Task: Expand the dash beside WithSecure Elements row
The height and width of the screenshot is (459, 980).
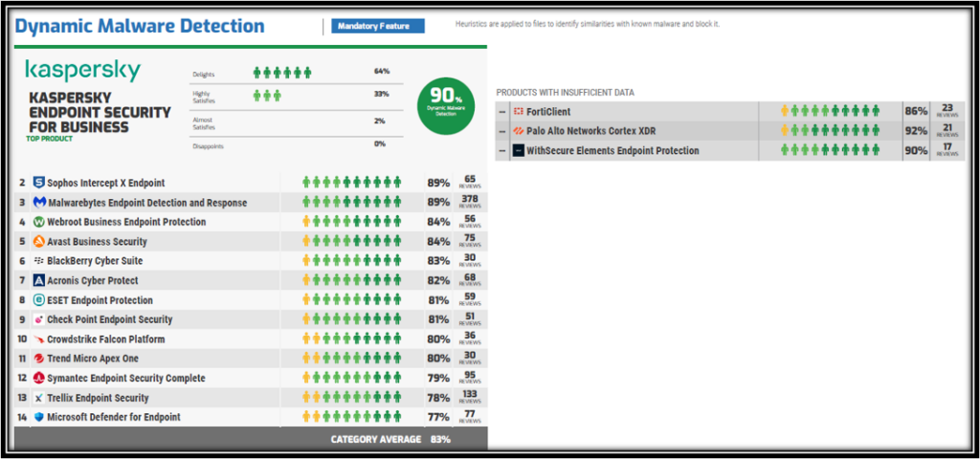Action: pyautogui.click(x=502, y=151)
